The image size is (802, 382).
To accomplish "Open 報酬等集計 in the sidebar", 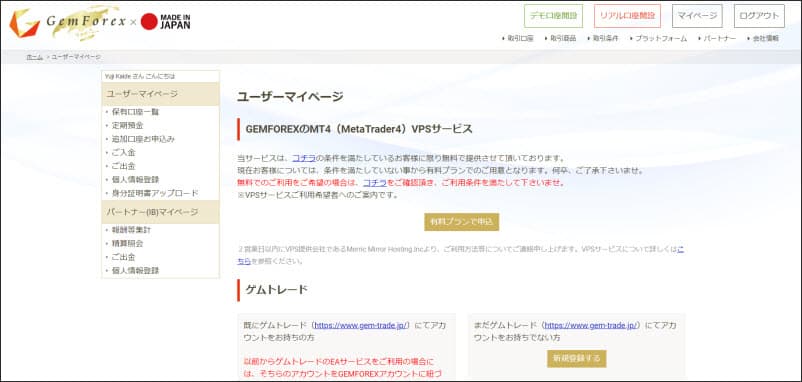I will pos(131,230).
